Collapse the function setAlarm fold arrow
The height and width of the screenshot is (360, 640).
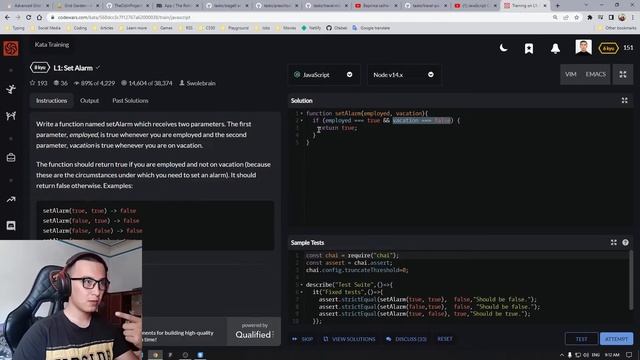[x=302, y=113]
